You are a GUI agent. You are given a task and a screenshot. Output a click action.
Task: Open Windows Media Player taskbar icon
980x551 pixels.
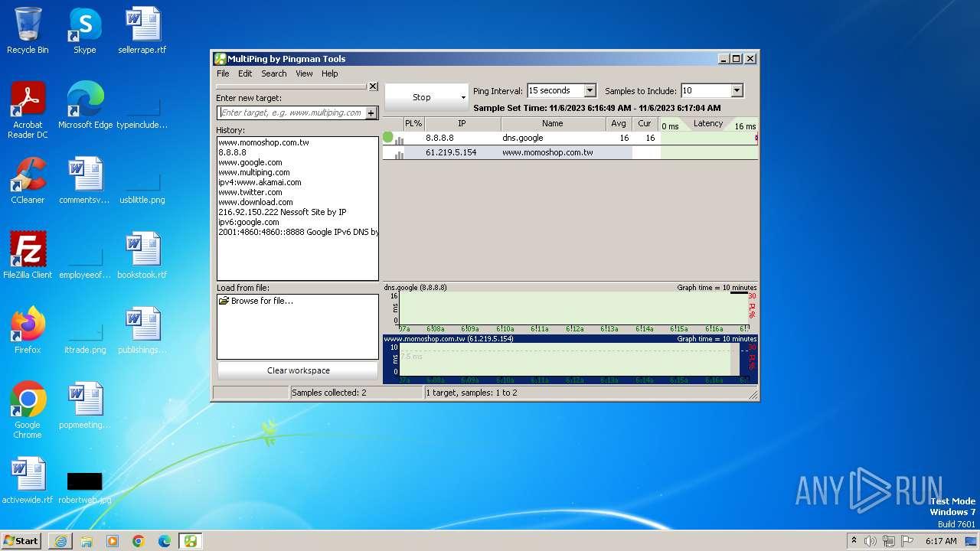pos(113,541)
